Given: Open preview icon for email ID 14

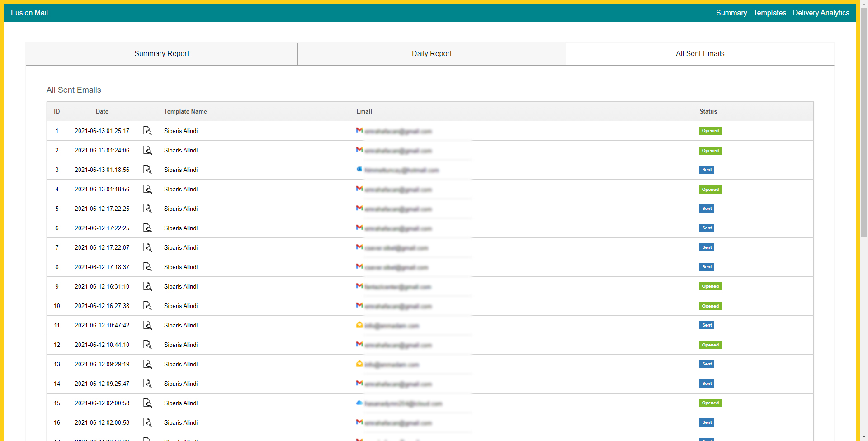Looking at the screenshot, I should click(147, 384).
